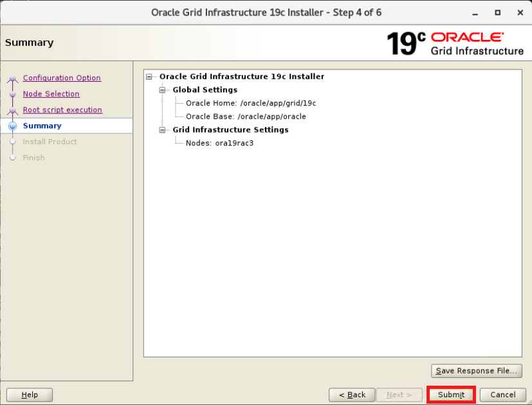Collapse the Grid Infrastructure Settings node

click(x=162, y=130)
